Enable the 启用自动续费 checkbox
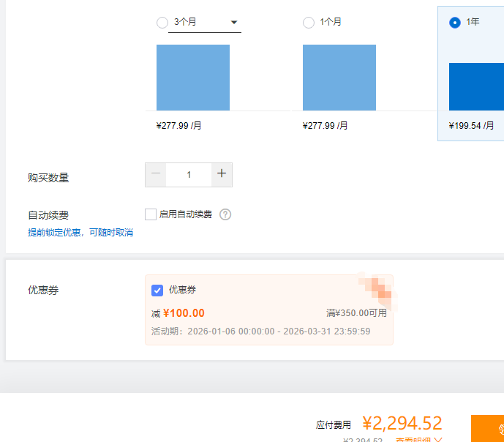Image resolution: width=504 pixels, height=442 pixels. [151, 214]
